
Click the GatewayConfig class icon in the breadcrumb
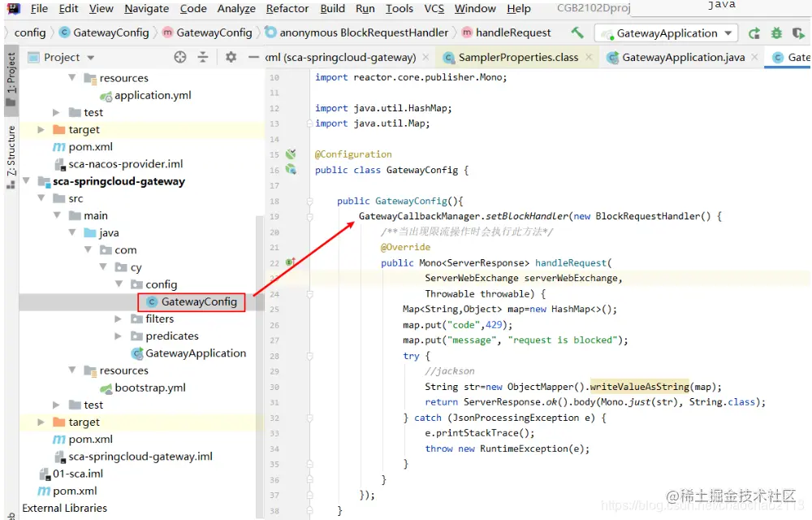(65, 32)
